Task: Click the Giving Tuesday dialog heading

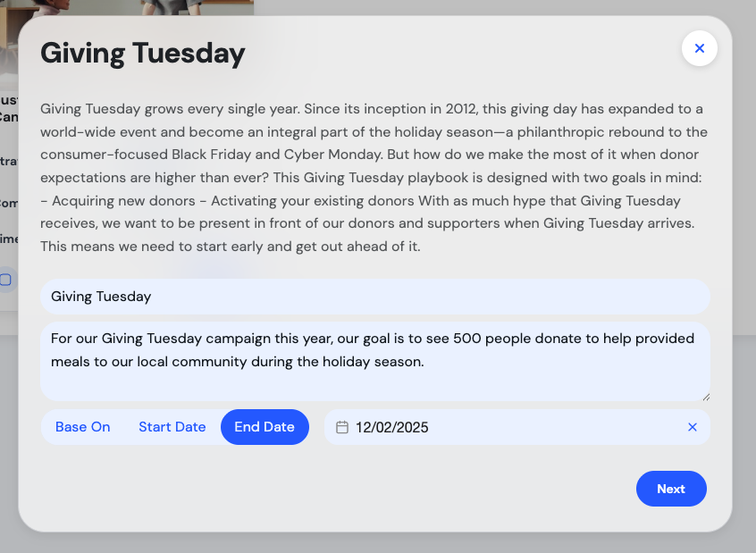Action: coord(143,54)
